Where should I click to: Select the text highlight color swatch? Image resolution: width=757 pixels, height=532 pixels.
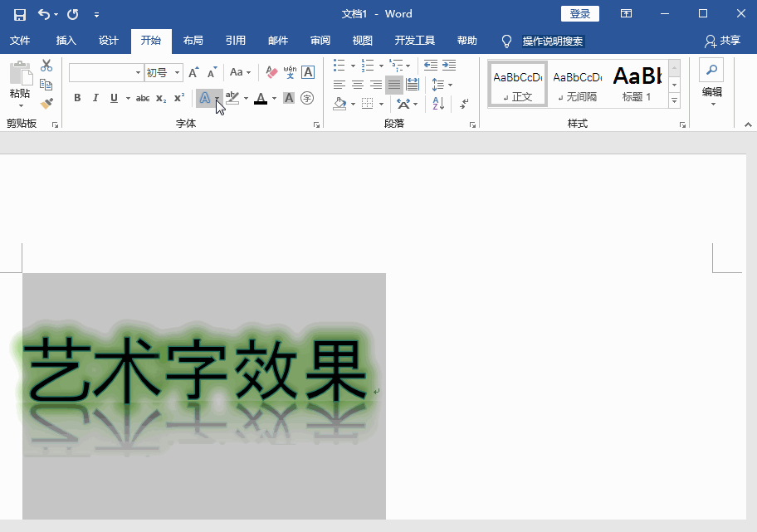pyautogui.click(x=232, y=98)
